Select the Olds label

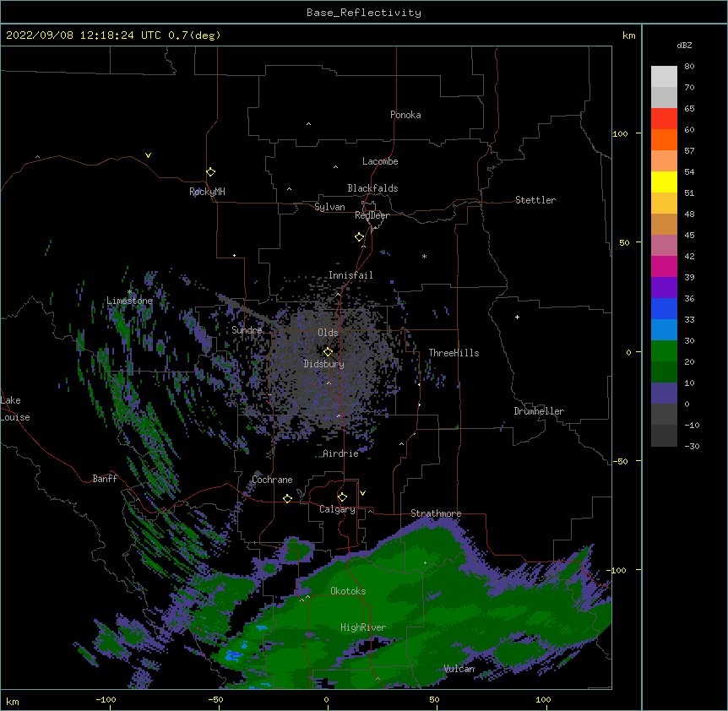328,333
